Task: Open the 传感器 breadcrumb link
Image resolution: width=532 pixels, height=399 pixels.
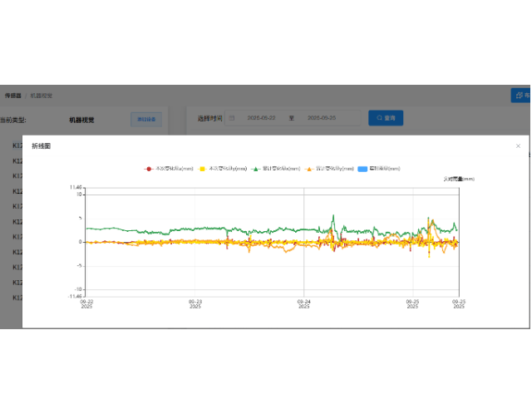Action: (x=12, y=96)
